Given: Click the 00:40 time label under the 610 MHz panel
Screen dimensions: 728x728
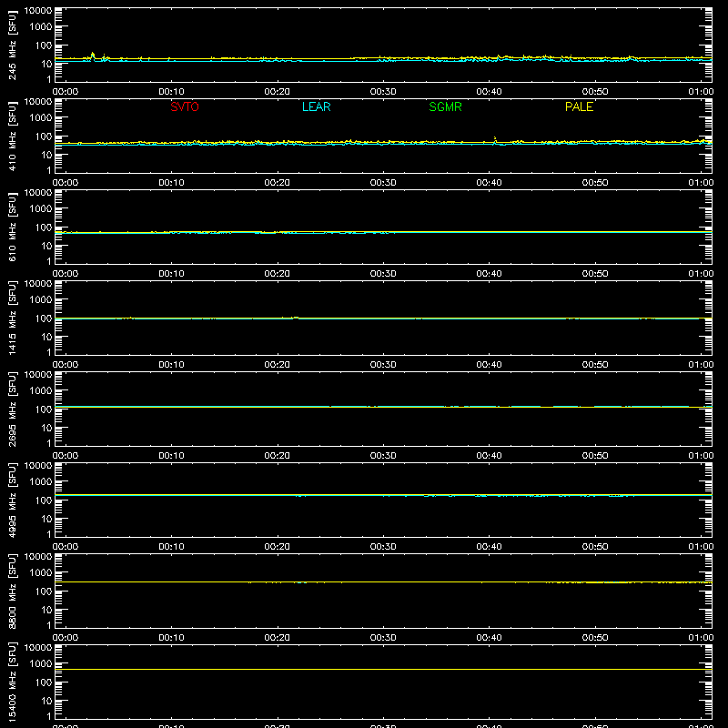Looking at the screenshot, I should coord(489,274).
